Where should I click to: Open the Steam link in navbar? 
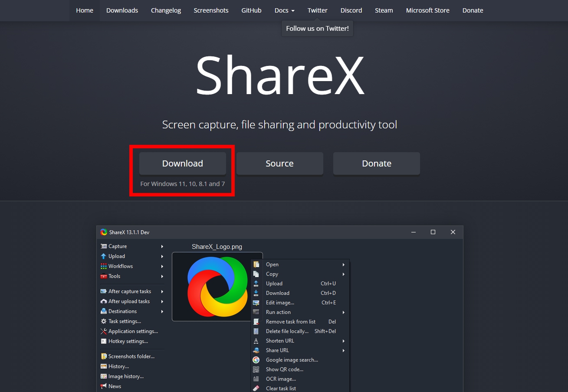(x=384, y=10)
